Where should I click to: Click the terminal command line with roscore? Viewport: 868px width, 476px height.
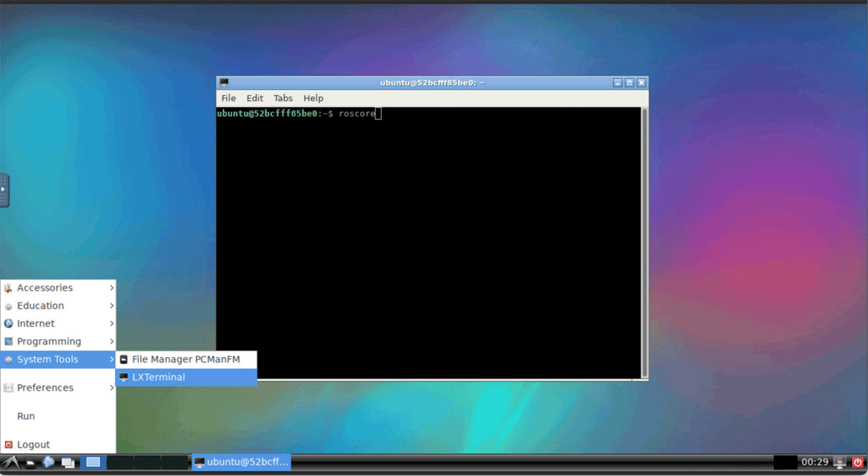(298, 114)
